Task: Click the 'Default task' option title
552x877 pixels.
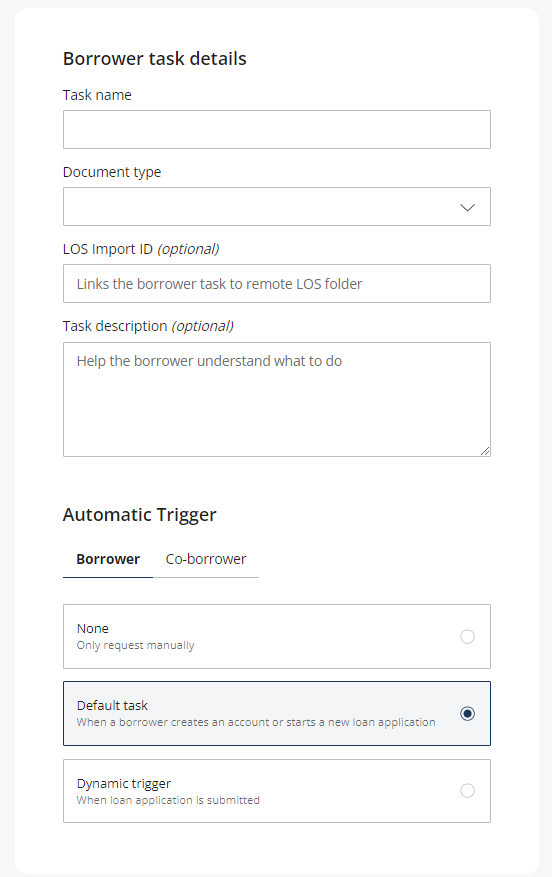Action: (112, 705)
